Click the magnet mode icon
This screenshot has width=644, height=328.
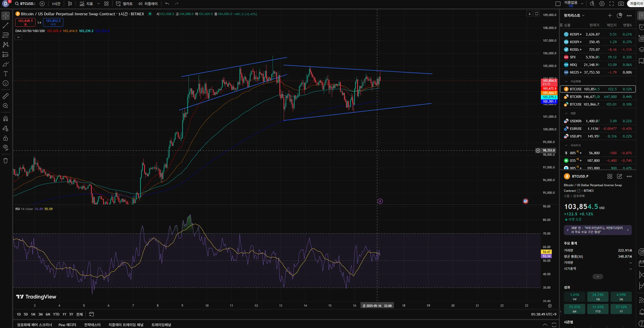(6, 119)
